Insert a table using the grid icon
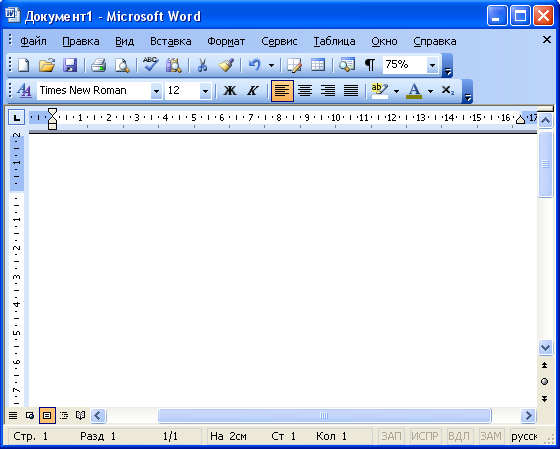Image resolution: width=560 pixels, height=449 pixels. [318, 65]
